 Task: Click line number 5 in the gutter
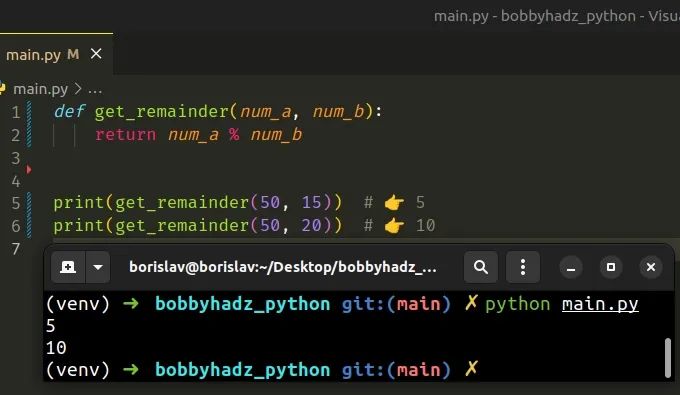click(16, 203)
